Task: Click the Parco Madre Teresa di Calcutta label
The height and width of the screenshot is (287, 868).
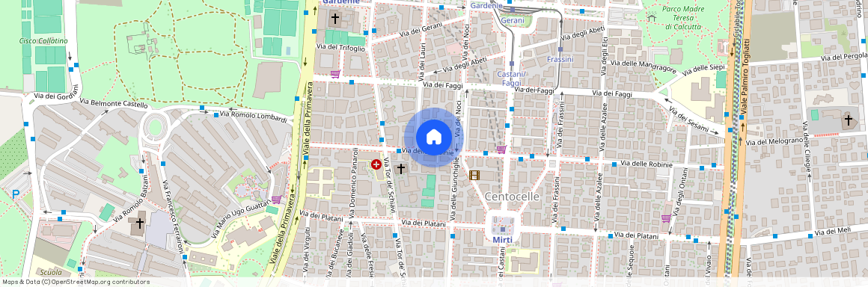Action: click(x=684, y=18)
